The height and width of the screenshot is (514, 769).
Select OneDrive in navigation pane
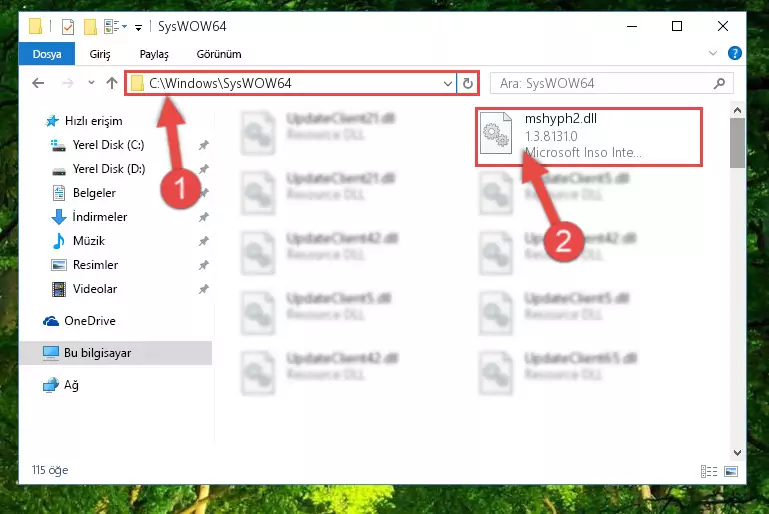tap(90, 321)
